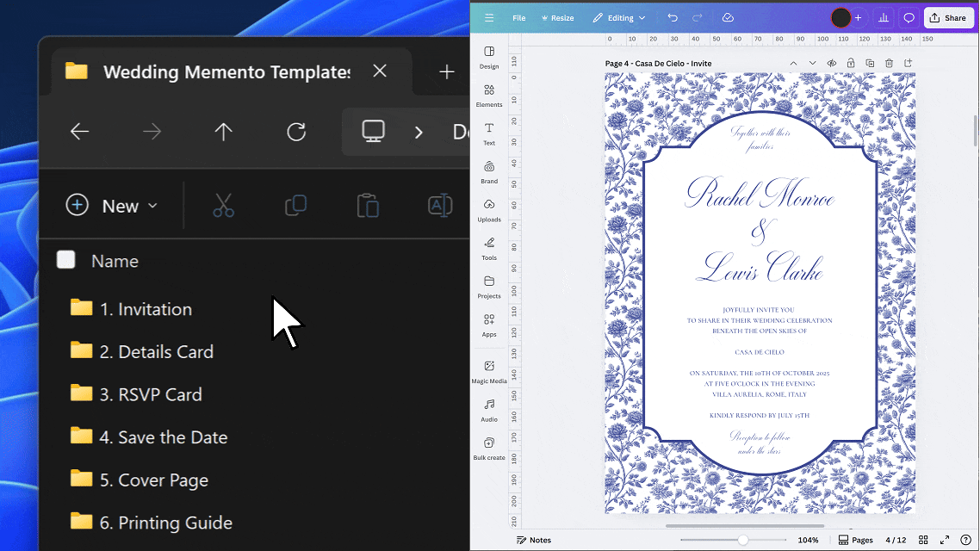Hide page 4 using the eye icon
Viewport: 980px width, 551px height.
832,64
